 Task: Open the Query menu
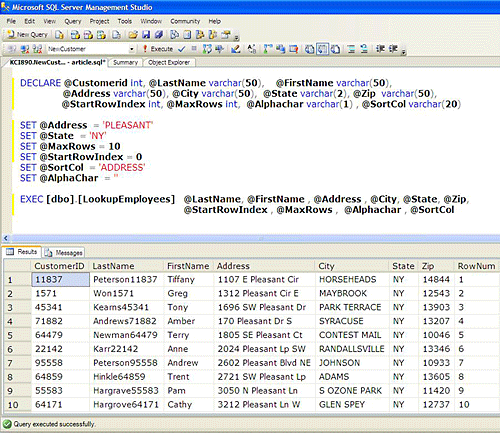73,21
